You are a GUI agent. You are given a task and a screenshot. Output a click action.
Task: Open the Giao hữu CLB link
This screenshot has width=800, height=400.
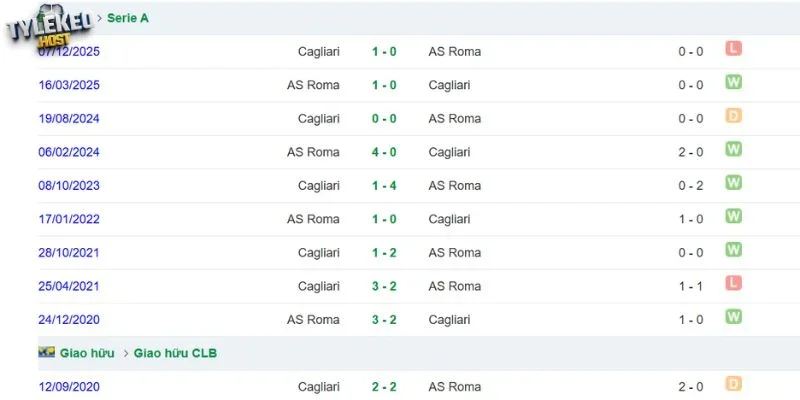click(x=175, y=353)
